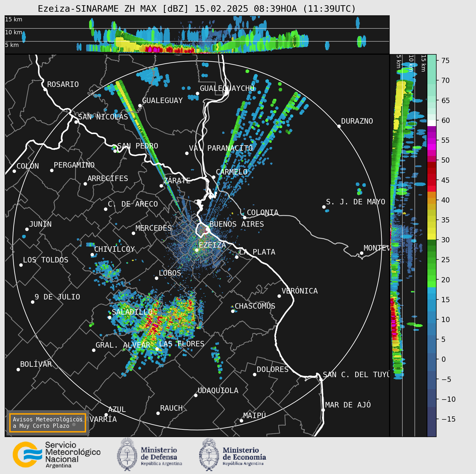
Task: Click the AZUL label
Action: (117, 409)
